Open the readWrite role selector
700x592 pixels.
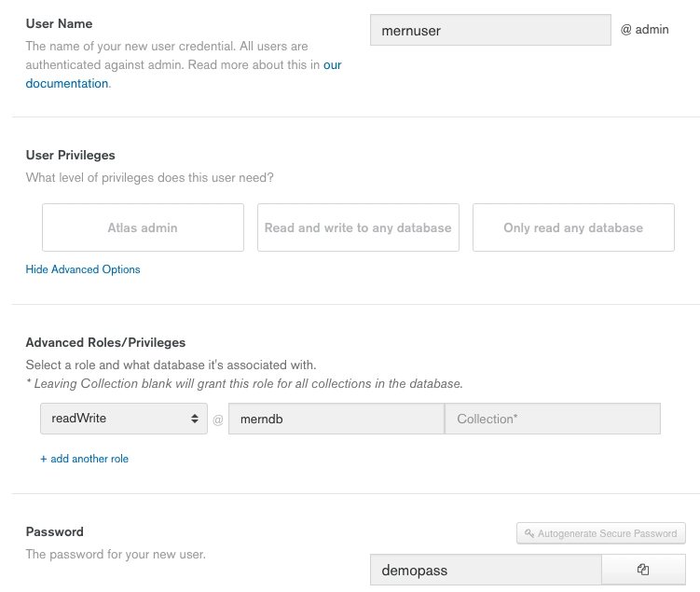(x=124, y=419)
